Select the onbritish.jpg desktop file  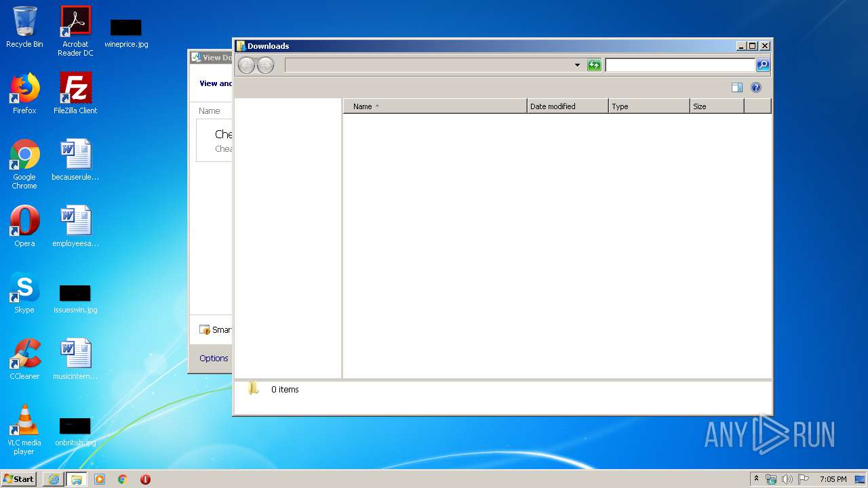75,431
